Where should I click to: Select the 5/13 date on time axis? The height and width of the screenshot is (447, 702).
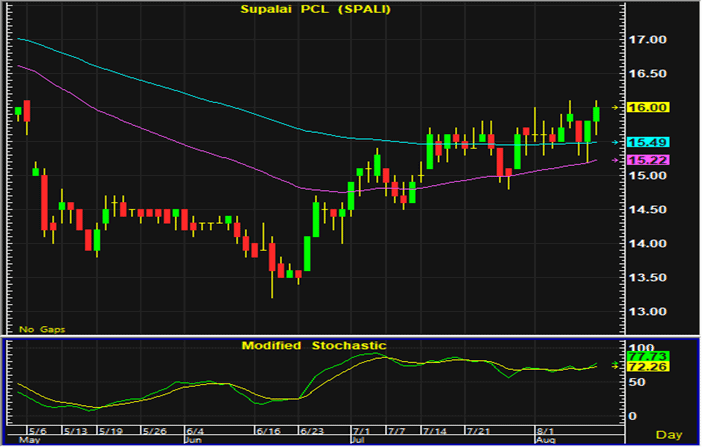tap(77, 431)
